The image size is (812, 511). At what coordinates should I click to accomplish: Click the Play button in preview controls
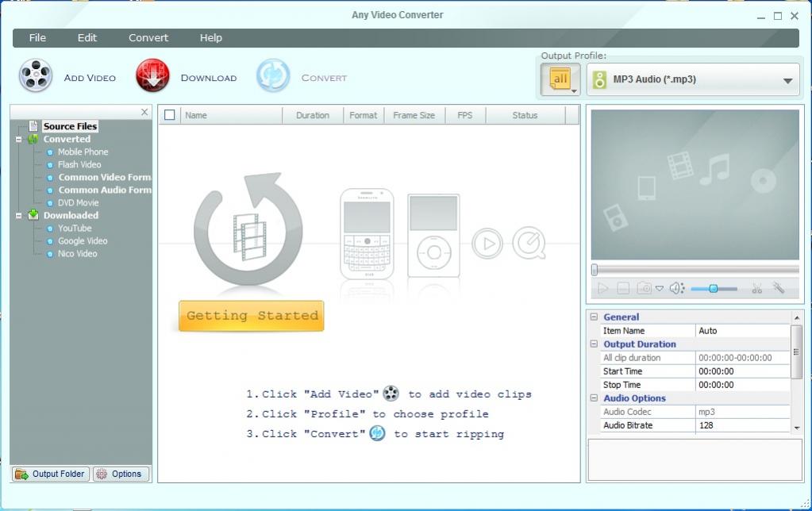pos(602,288)
